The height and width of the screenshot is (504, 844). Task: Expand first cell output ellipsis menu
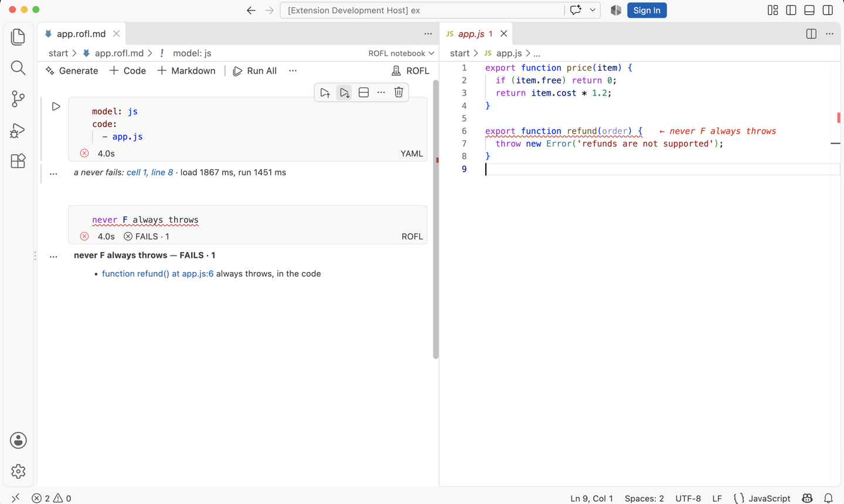(x=53, y=173)
